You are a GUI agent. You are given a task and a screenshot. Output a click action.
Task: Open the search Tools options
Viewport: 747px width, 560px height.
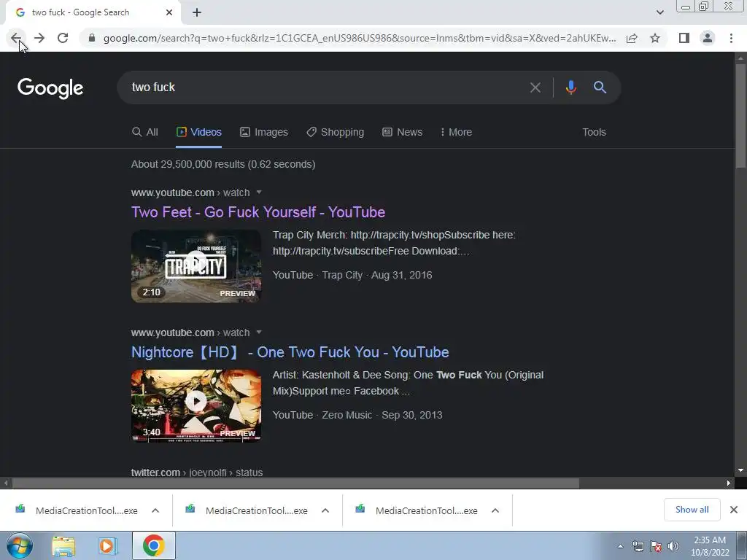(x=594, y=133)
